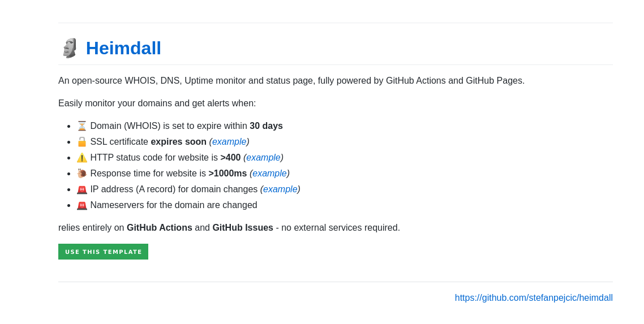Viewport: 644px width, 324px height.
Task: Click the hourglass emoji beside Domain WHOIS
Action: (82, 126)
